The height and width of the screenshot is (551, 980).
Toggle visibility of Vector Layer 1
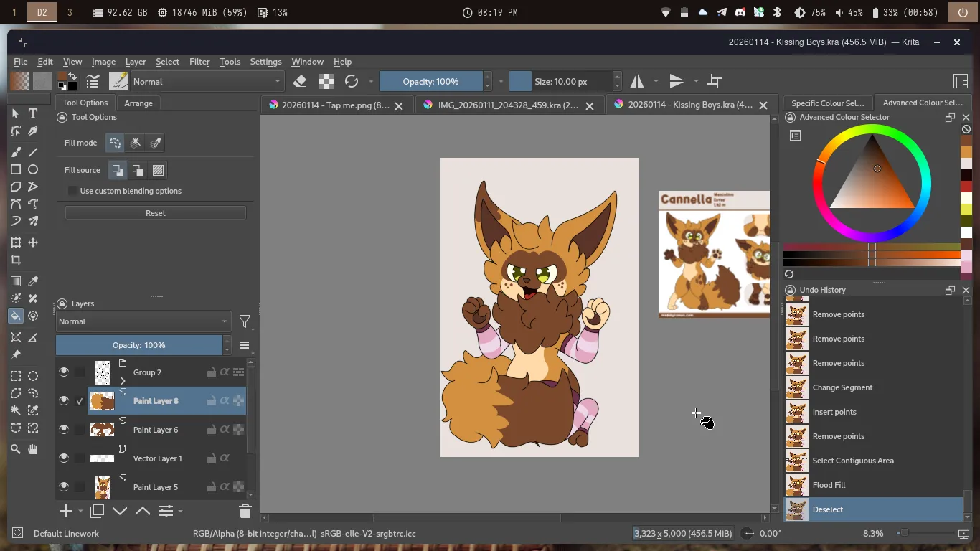(64, 458)
